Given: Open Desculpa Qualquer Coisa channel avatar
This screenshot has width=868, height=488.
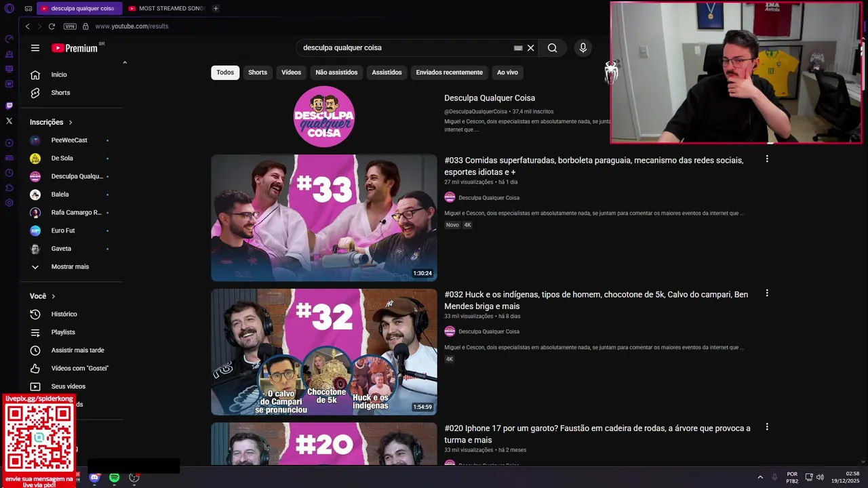Looking at the screenshot, I should pyautogui.click(x=324, y=117).
